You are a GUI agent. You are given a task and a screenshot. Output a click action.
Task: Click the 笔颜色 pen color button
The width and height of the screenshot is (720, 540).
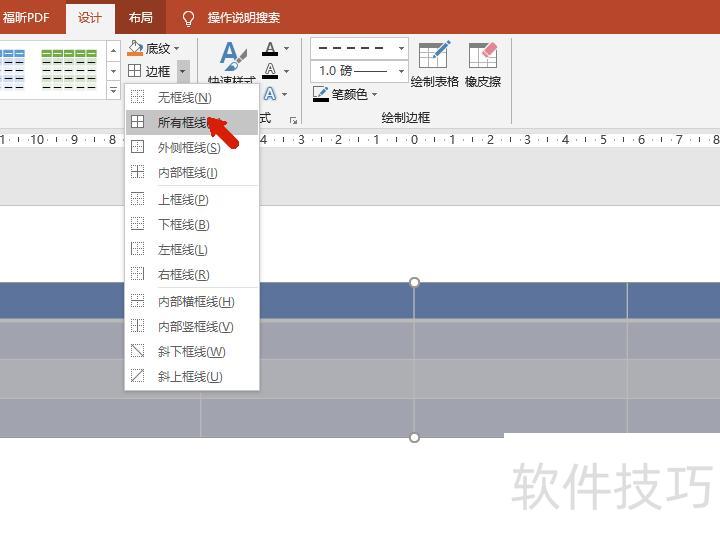(340, 94)
